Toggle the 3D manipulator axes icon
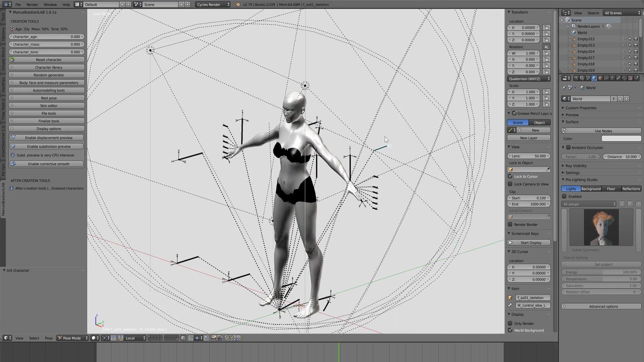This screenshot has width=644, height=362. pos(121,338)
